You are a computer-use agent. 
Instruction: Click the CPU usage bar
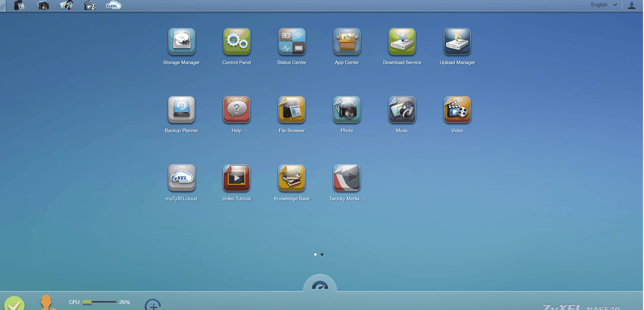point(100,302)
